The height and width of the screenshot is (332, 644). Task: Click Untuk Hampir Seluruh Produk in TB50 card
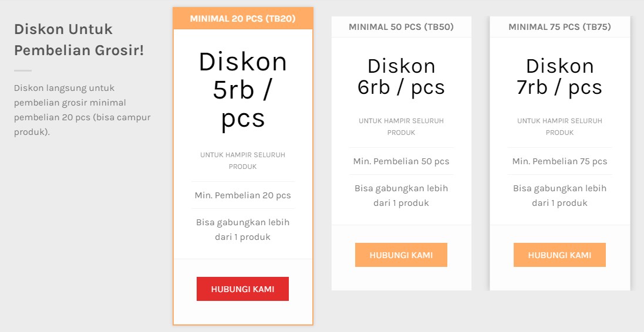[x=401, y=127]
